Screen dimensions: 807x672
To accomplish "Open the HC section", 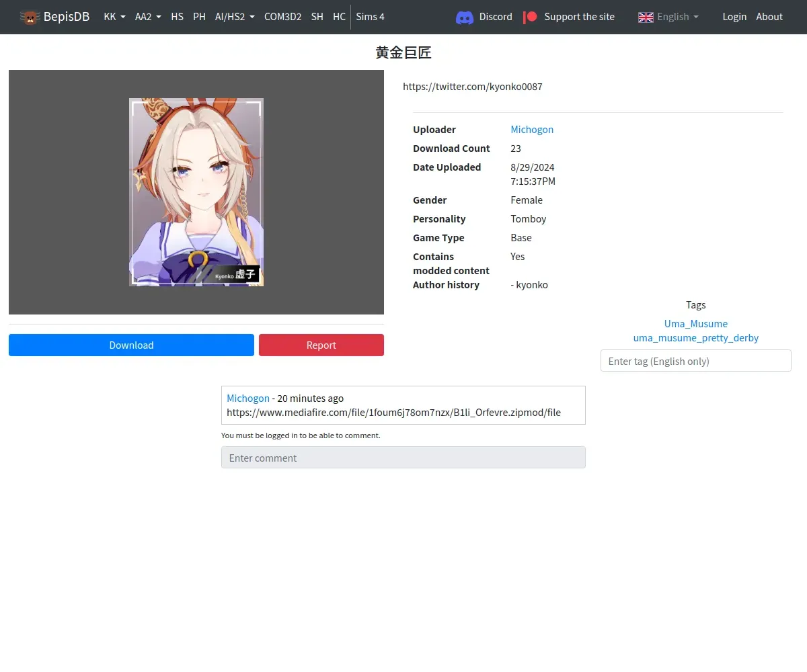I will coord(339,17).
